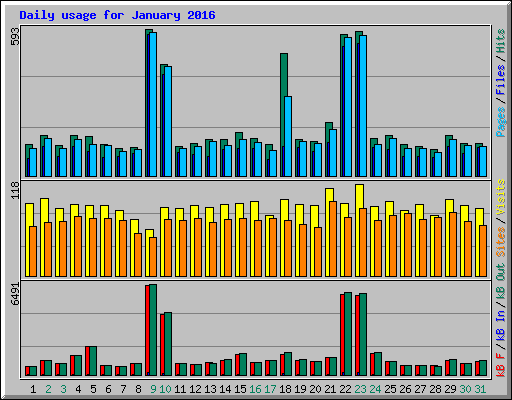Click the Sites legend label
This screenshot has height=400, width=512.
coord(501,242)
